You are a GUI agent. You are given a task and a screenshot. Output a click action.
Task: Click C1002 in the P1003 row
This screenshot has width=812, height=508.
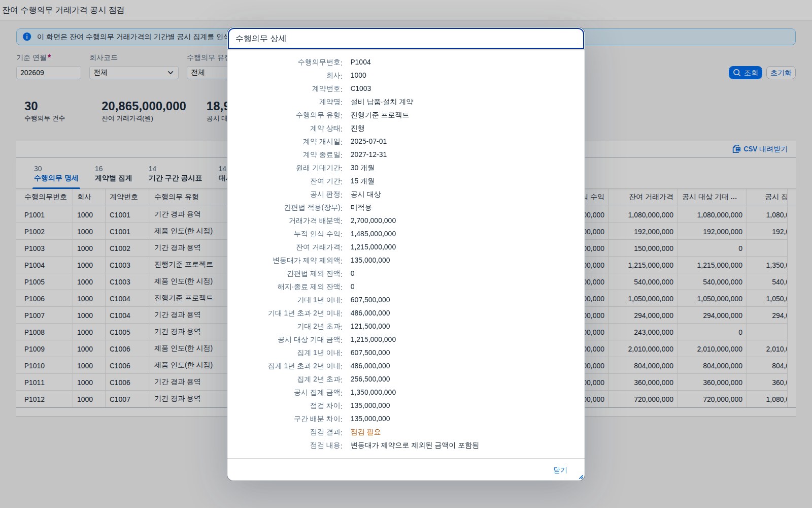point(120,248)
